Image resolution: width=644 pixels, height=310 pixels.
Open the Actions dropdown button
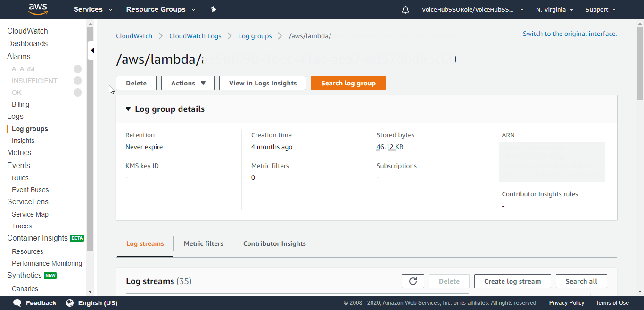point(188,83)
